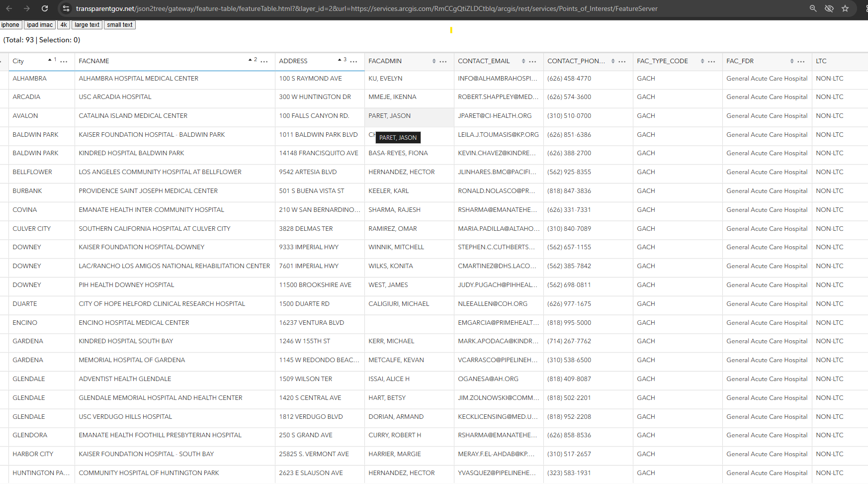Screen dimensions: 868x484
Task: Toggle sort order on the FACADMIN column
Action: (434, 61)
